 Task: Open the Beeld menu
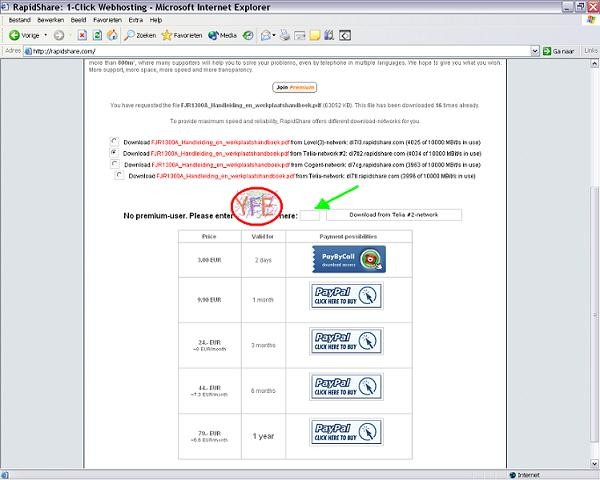[x=78, y=20]
